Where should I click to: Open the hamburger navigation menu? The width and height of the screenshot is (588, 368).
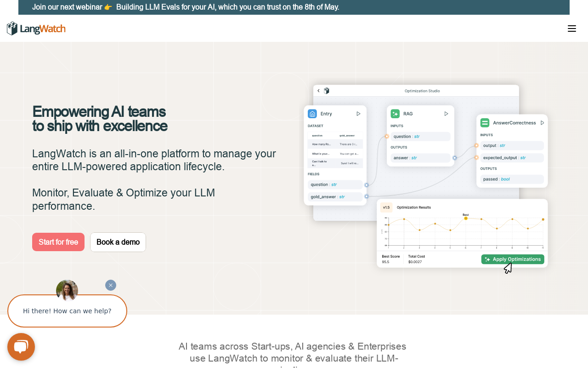coord(571,29)
